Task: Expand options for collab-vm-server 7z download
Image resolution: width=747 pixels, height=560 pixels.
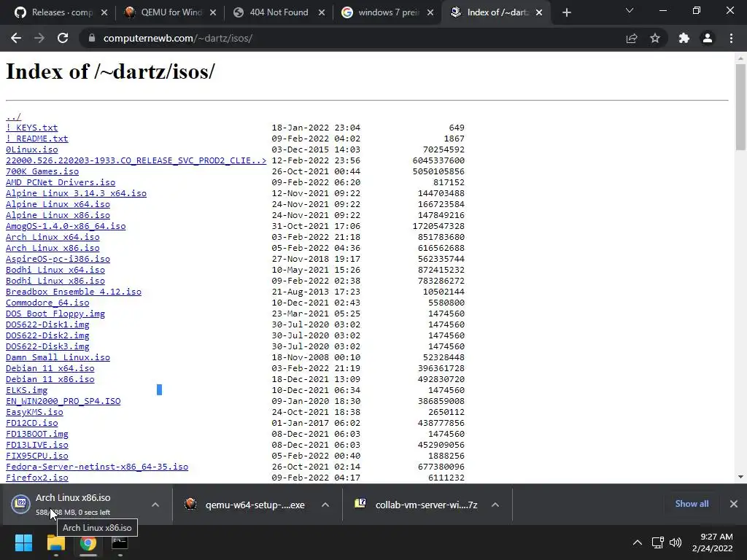Action: coord(495,505)
